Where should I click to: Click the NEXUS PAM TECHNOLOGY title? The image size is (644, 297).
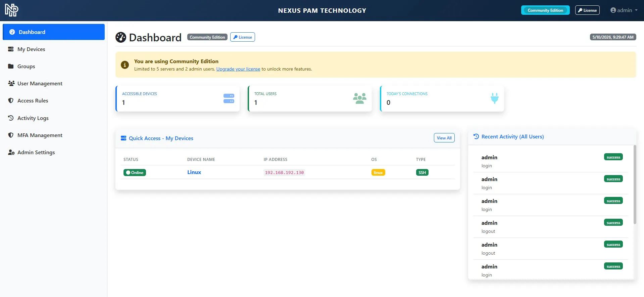(x=322, y=10)
